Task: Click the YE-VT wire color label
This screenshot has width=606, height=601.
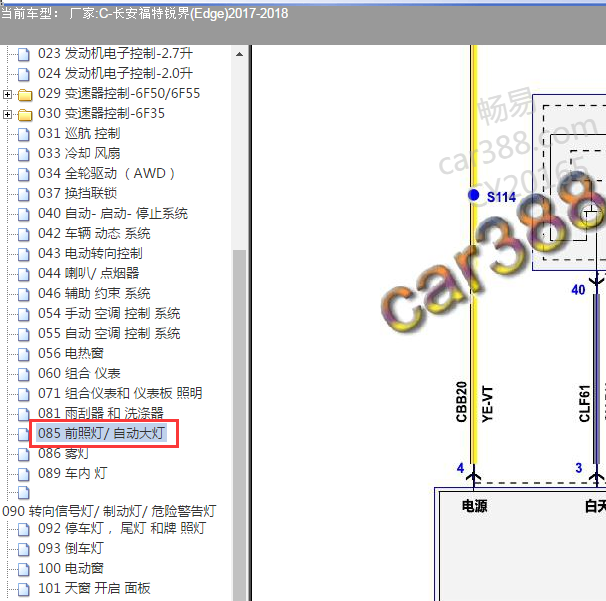Action: pyautogui.click(x=488, y=404)
